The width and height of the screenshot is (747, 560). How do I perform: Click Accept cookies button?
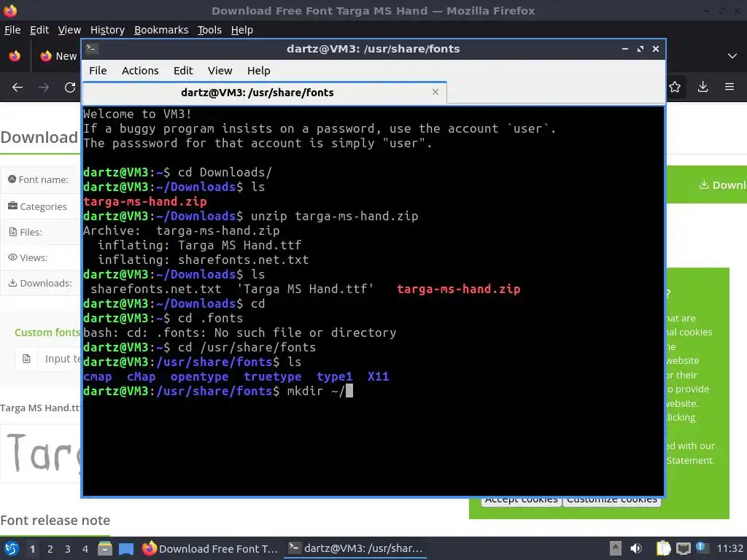[x=521, y=502]
